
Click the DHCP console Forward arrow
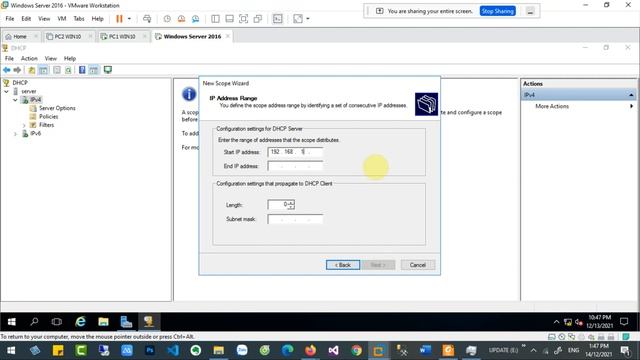tap(17, 70)
